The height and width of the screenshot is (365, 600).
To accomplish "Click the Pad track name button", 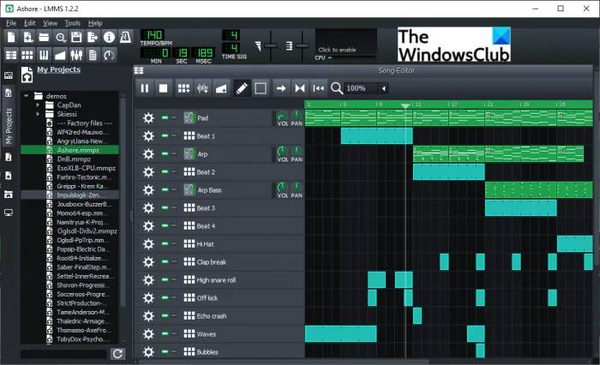I will 226,118.
